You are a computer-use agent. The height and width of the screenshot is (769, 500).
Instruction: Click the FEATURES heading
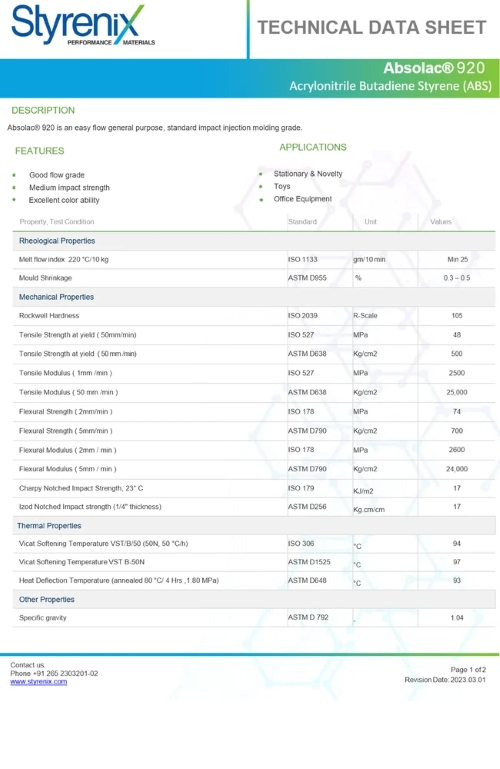[40, 151]
